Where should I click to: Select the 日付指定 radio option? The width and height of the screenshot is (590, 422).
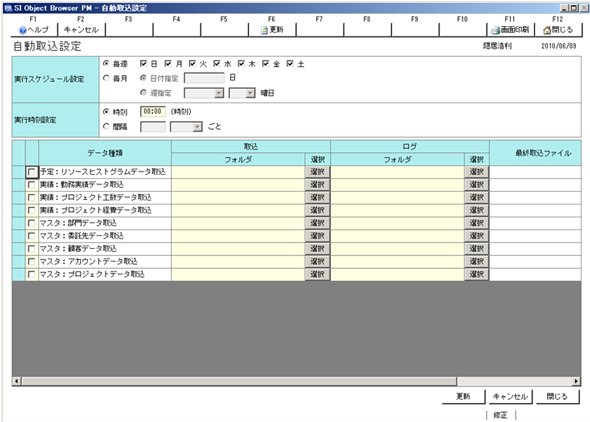click(x=143, y=78)
